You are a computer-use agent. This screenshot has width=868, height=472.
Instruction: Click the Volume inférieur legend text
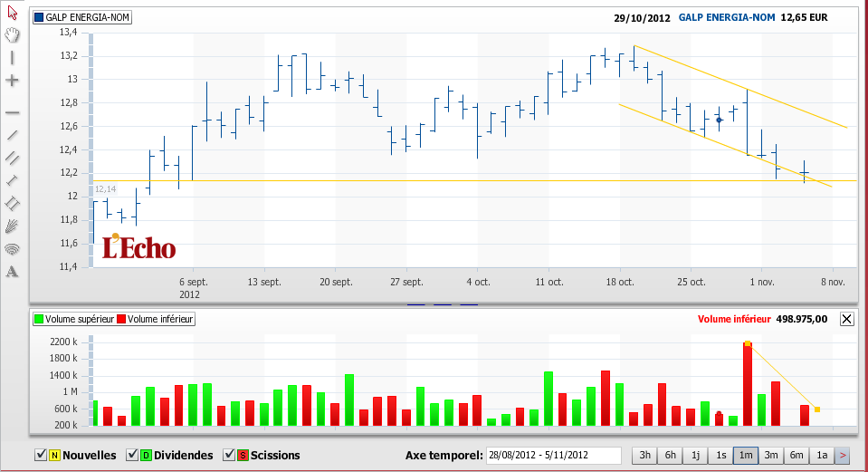[x=160, y=319]
